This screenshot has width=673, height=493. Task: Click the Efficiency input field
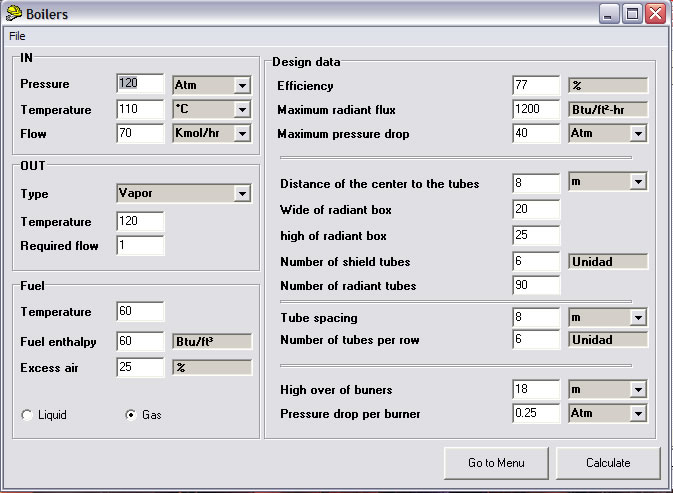(x=536, y=85)
